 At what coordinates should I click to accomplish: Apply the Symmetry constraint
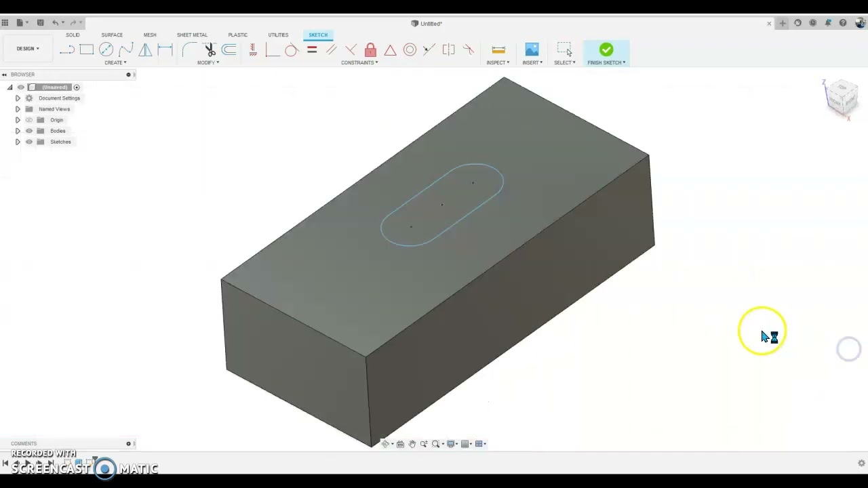[448, 49]
